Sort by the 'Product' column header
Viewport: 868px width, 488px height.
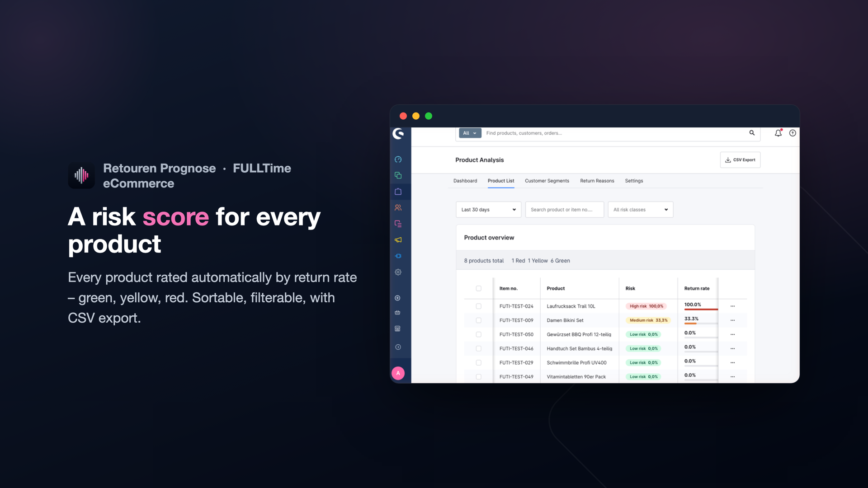pyautogui.click(x=556, y=288)
